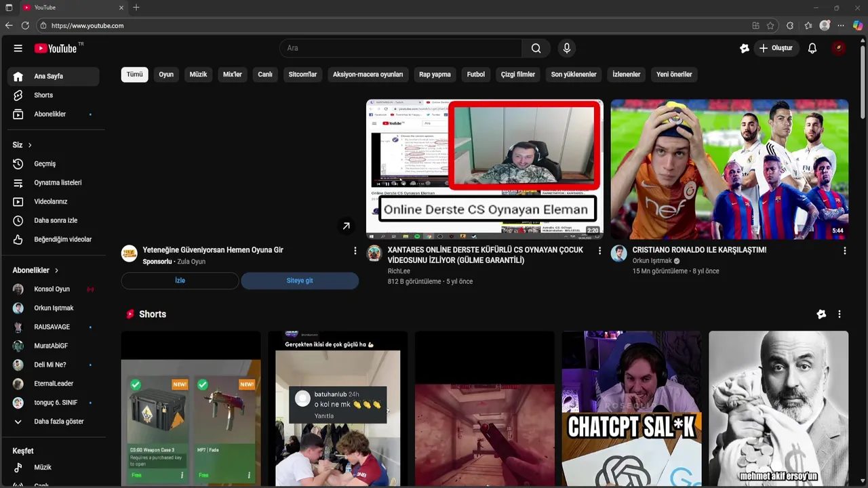Select the Çizgi filmler chip
The width and height of the screenshot is (868, 488).
tap(518, 75)
